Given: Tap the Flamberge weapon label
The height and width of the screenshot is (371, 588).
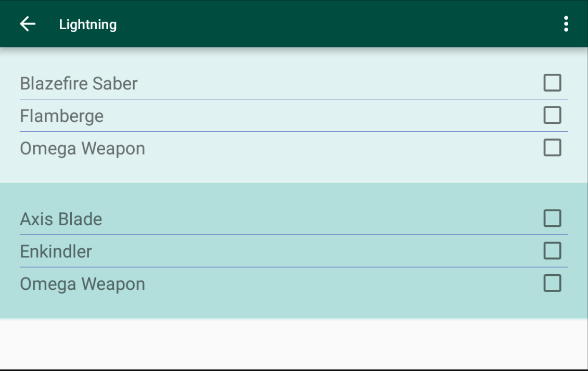Looking at the screenshot, I should click(x=61, y=116).
